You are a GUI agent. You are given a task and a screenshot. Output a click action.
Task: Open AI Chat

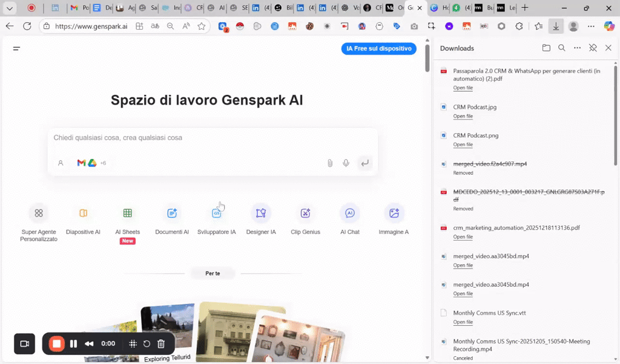tap(350, 220)
